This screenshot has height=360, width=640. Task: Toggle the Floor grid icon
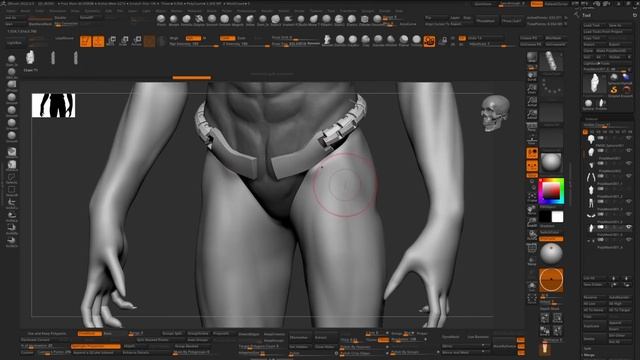(x=532, y=140)
